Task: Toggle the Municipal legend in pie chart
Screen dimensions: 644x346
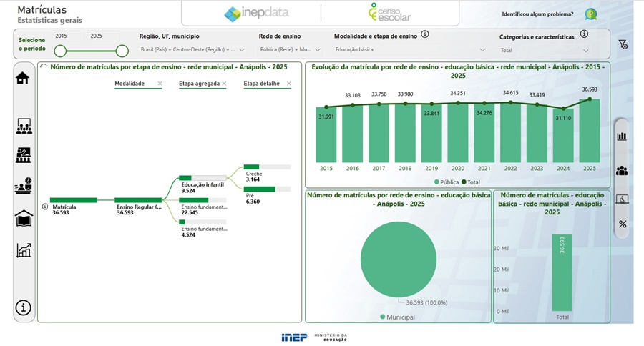Action: pos(398,316)
